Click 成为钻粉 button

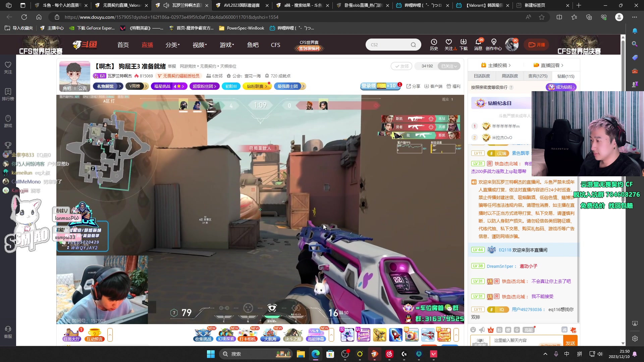click(x=561, y=87)
